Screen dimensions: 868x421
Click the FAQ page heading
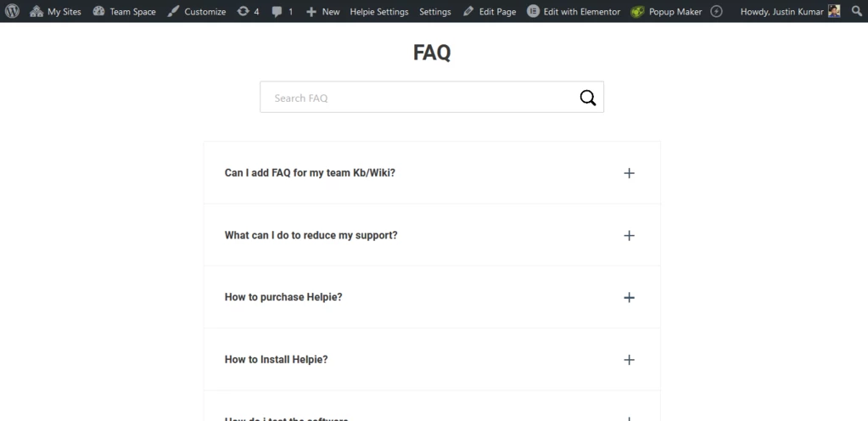click(432, 53)
